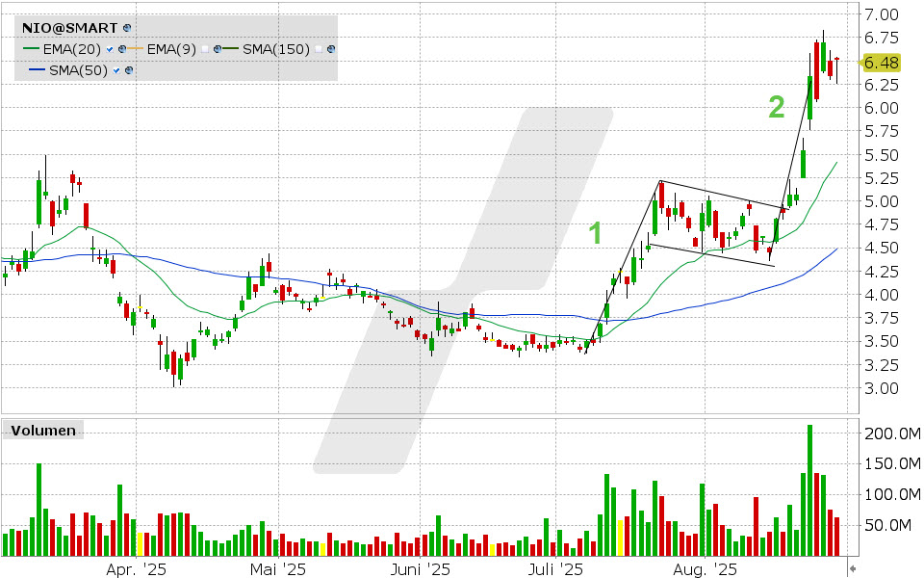The width and height of the screenshot is (924, 578).
Task: Click the 4.50 price axis value
Action: [882, 248]
